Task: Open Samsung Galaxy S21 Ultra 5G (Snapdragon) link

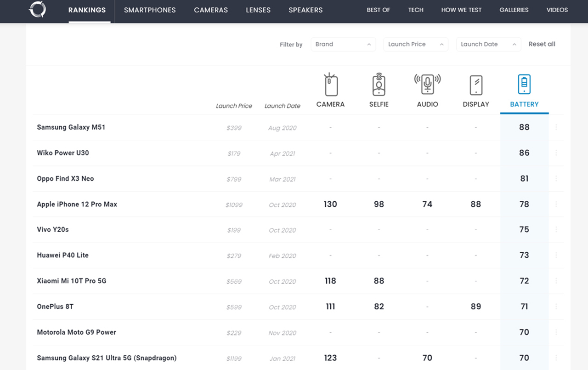Action: click(107, 358)
